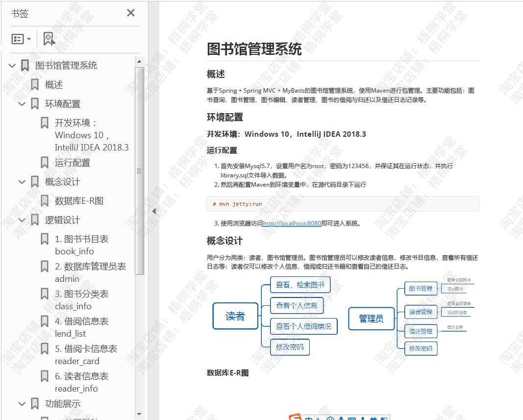Image resolution: width=523 pixels, height=420 pixels.
Task: Select the 功能展示 bookmark
Action: [63, 404]
